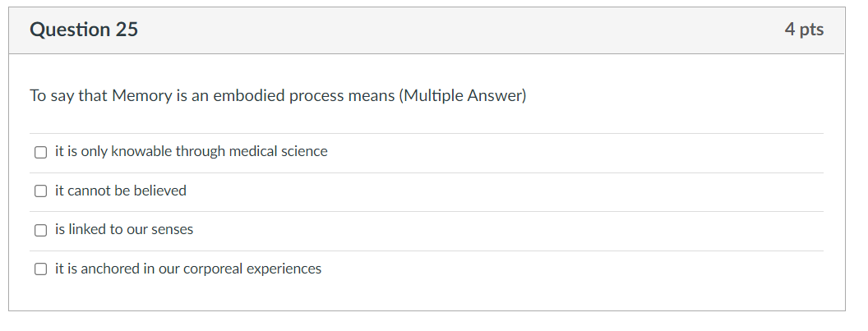Viewport: 868px width, 331px height.
Task: Tick the "it cannot be believed" checkbox
Action: tap(40, 191)
